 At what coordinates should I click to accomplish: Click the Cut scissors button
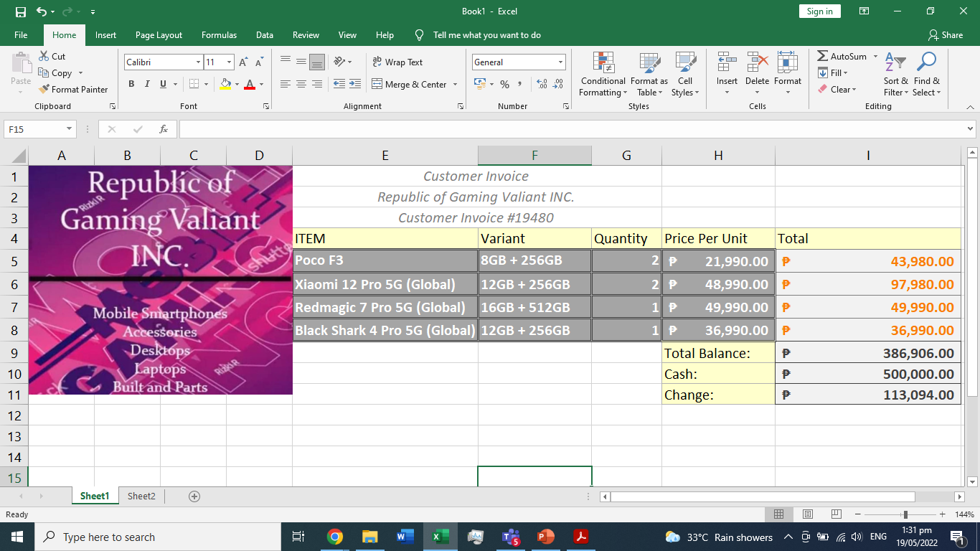pos(52,56)
